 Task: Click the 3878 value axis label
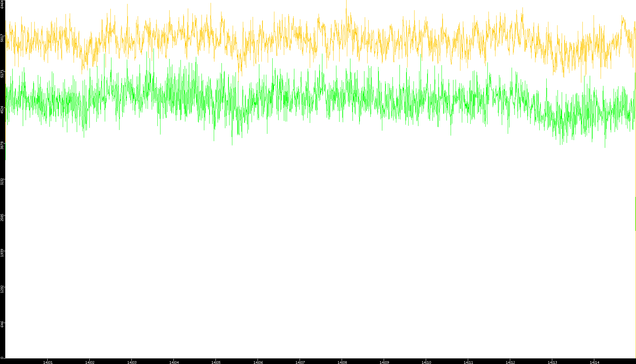[x=2, y=145]
